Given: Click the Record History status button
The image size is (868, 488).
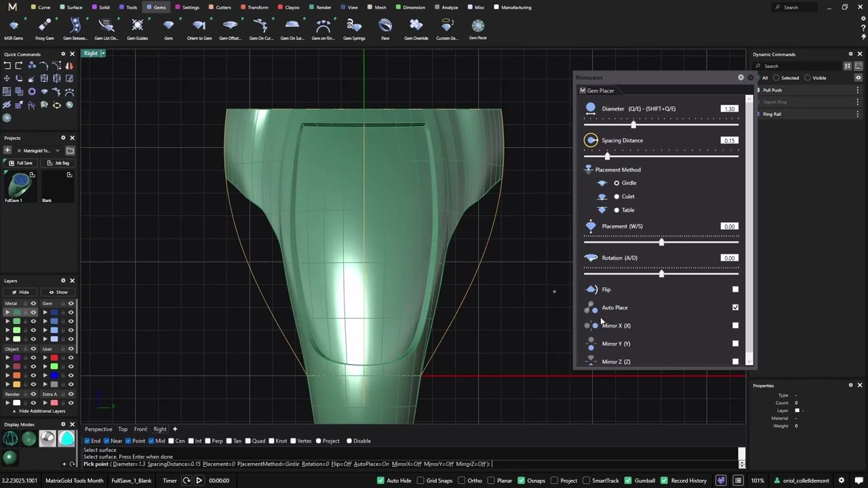Looking at the screenshot, I should point(684,481).
